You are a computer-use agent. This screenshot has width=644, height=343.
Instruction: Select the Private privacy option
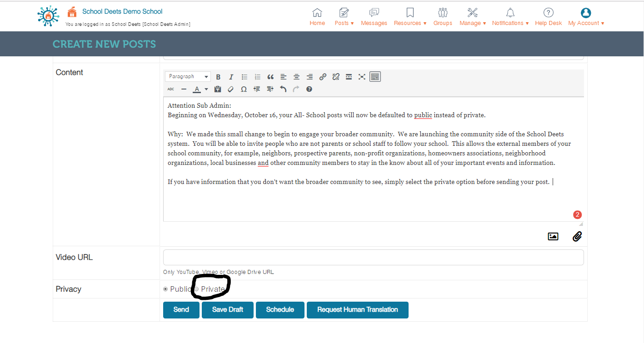[196, 289]
